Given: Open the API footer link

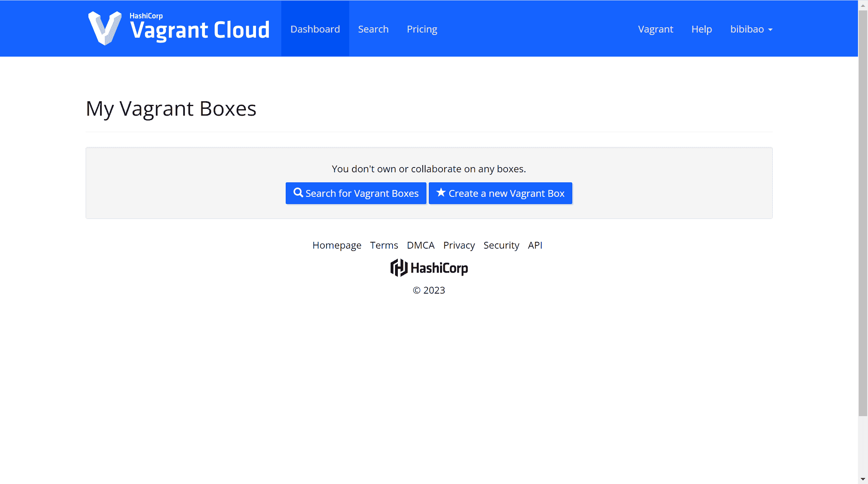Looking at the screenshot, I should click(x=535, y=245).
